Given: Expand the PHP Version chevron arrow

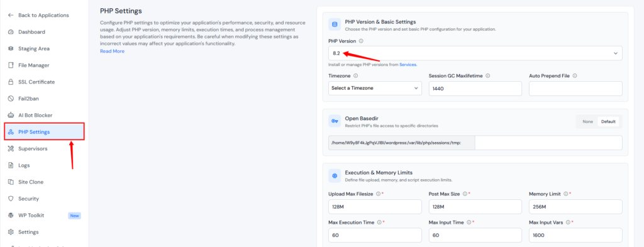Looking at the screenshot, I should click(x=616, y=53).
